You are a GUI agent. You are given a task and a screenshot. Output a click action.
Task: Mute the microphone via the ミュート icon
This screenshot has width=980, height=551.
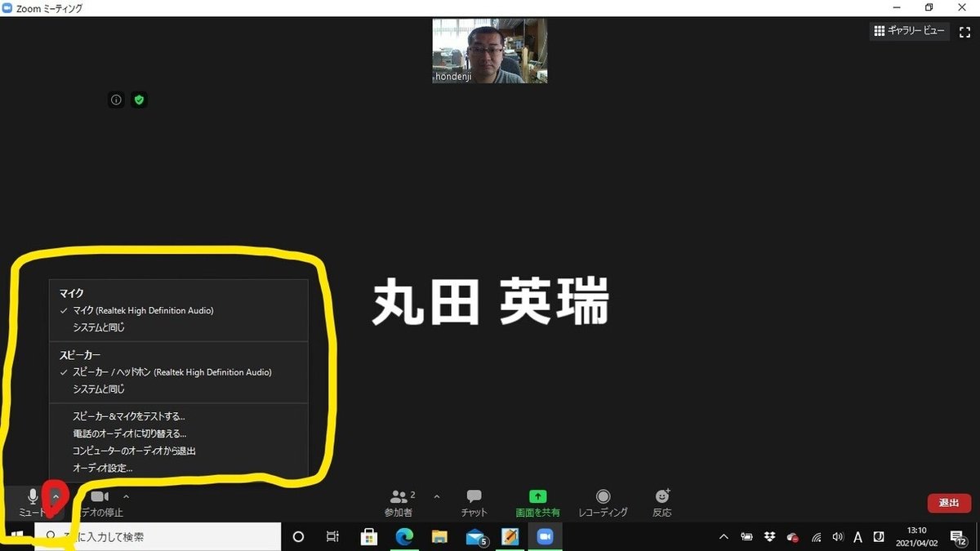coord(32,501)
